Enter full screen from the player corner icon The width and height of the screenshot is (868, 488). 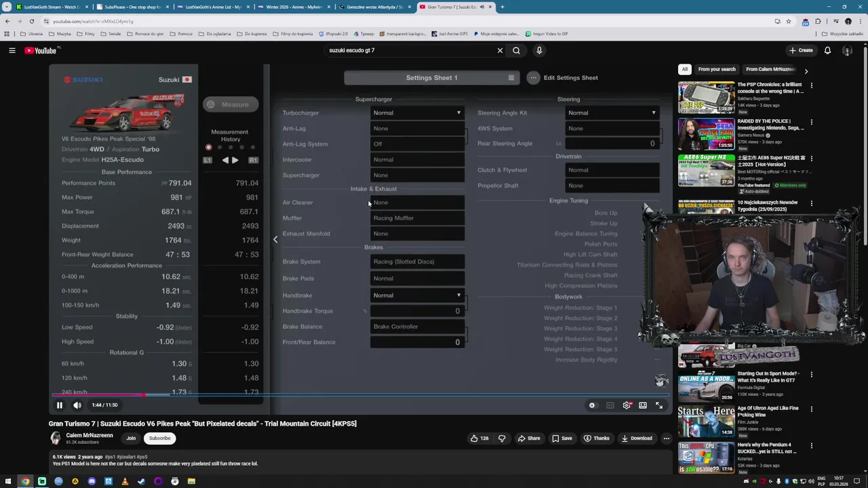[659, 405]
